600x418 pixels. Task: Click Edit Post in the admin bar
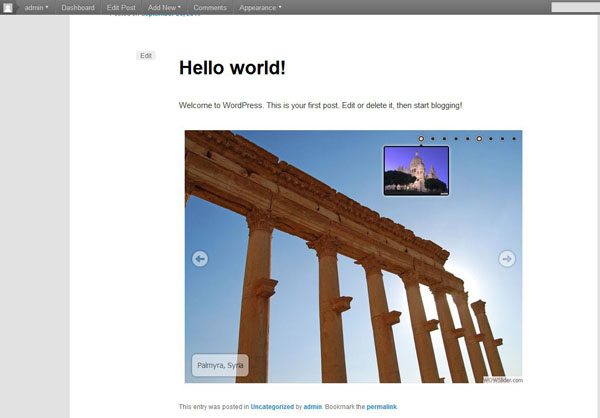[x=121, y=8]
